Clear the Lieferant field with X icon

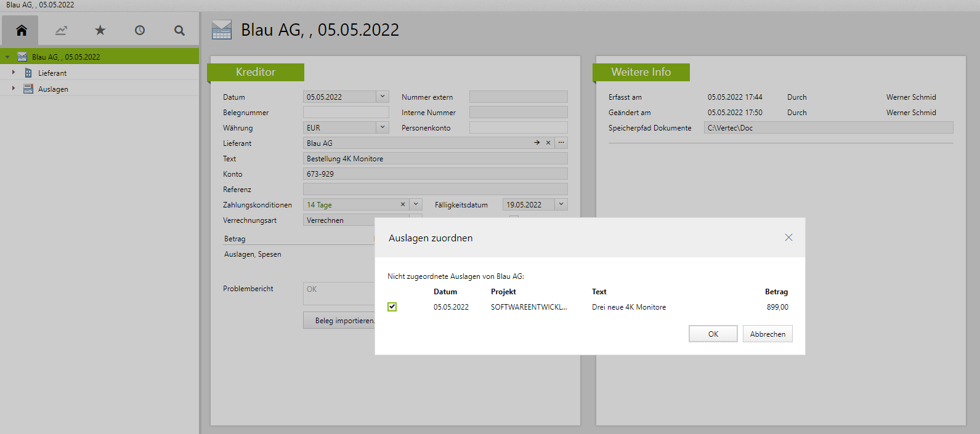[548, 143]
